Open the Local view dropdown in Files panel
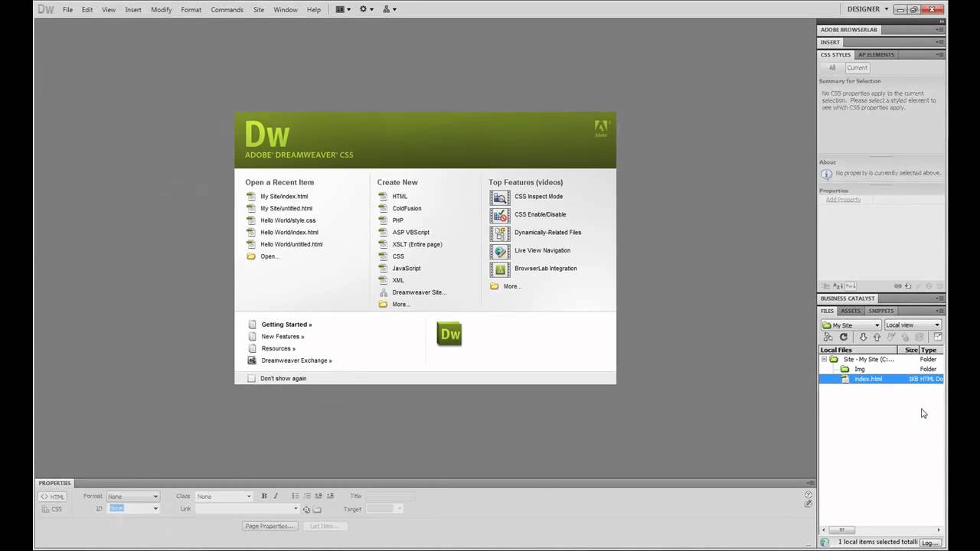Viewport: 980px width, 551px height. point(913,324)
